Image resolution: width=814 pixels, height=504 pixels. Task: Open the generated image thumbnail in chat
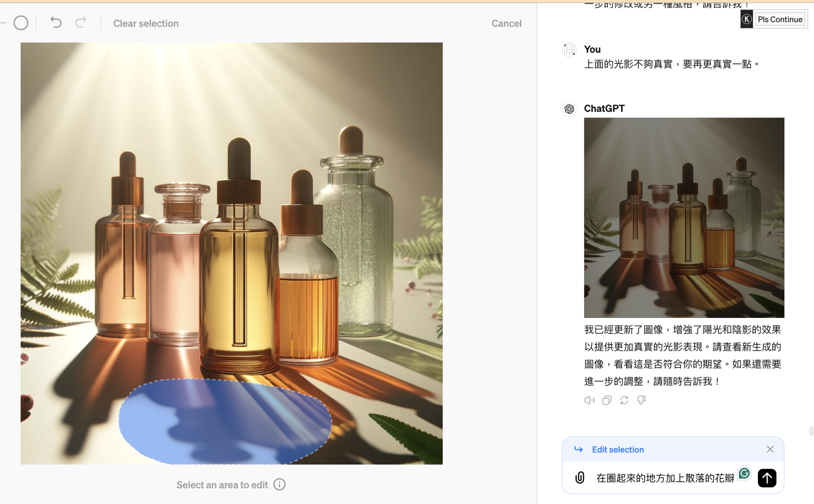tap(684, 217)
